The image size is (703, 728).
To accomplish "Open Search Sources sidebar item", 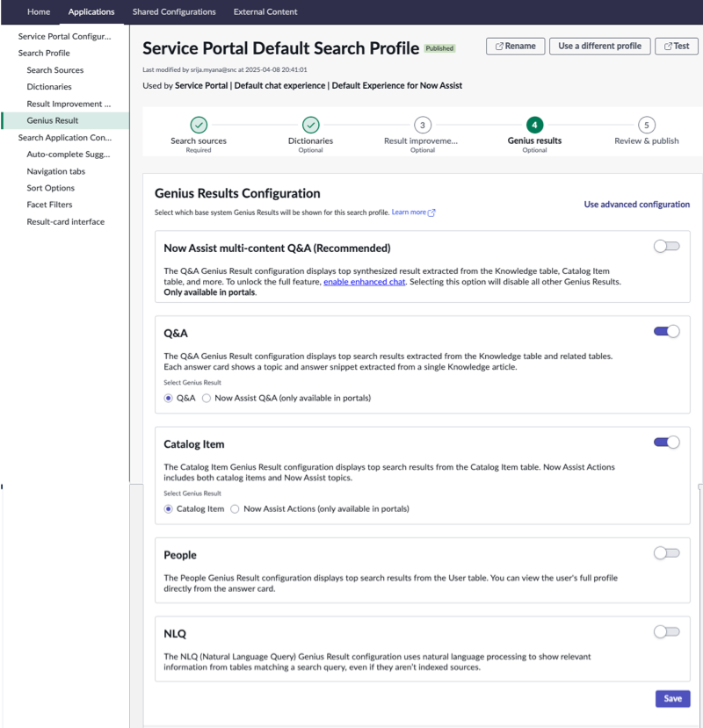I will click(x=54, y=70).
